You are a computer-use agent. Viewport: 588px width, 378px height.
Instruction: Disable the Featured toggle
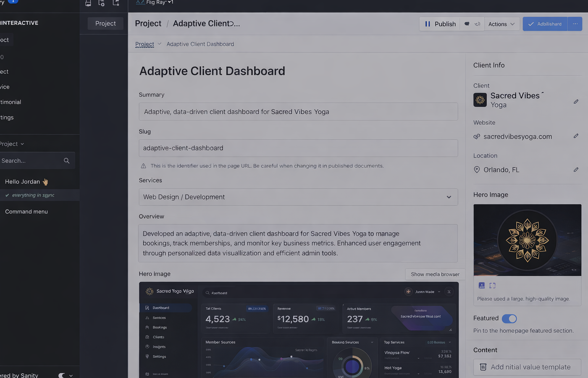coord(509,318)
